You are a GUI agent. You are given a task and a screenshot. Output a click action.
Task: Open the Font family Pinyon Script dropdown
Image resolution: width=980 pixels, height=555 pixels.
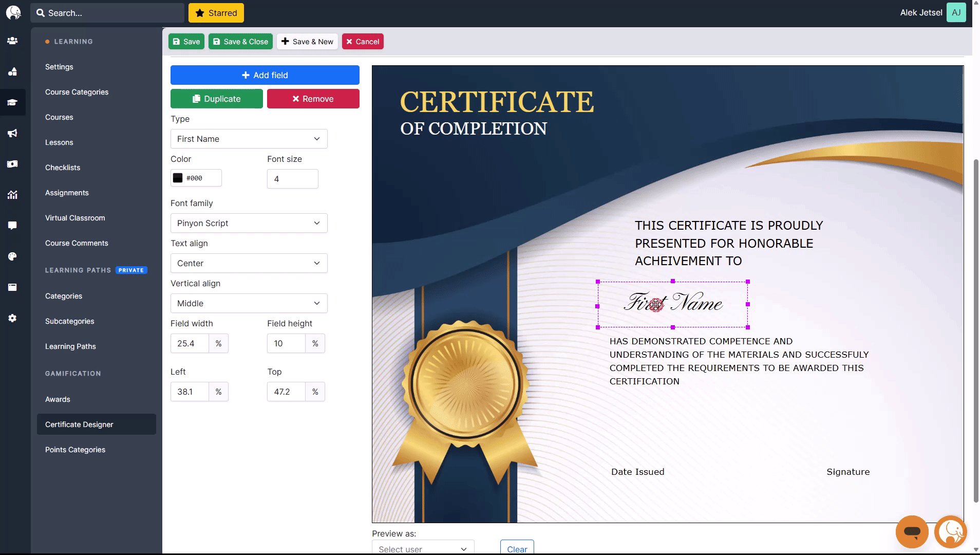point(249,223)
